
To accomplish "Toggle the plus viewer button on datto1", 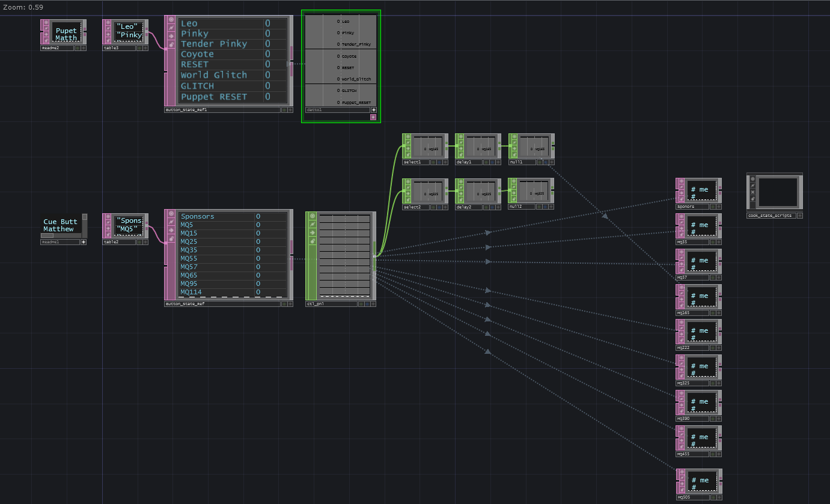I will pos(373,110).
